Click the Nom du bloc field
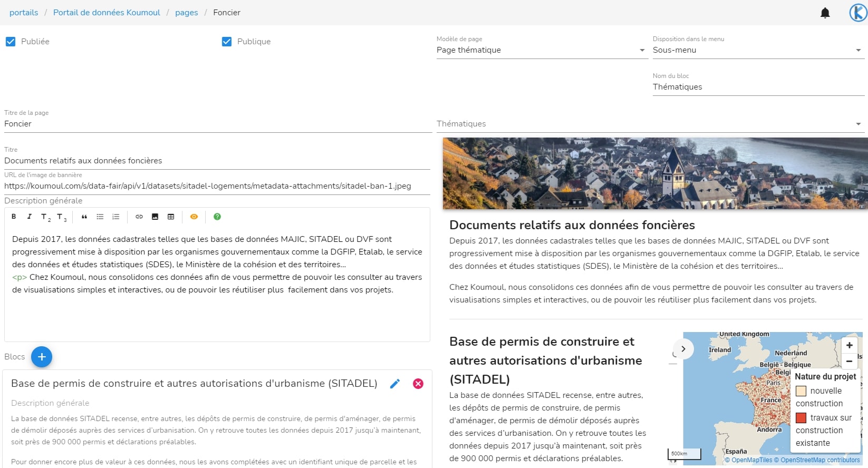The height and width of the screenshot is (468, 868). click(x=758, y=87)
